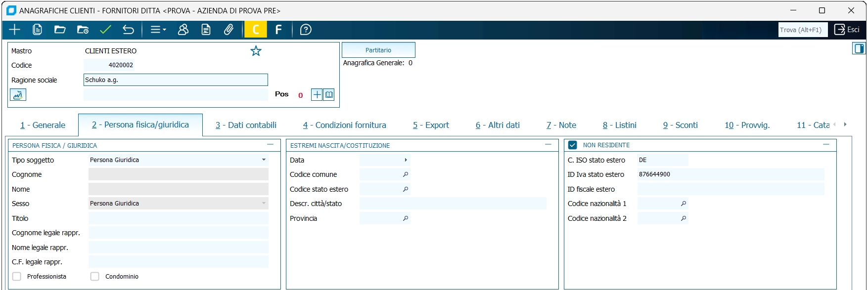Click the Cognome legale rappr. field
This screenshot has width=868, height=290.
coord(179,233)
